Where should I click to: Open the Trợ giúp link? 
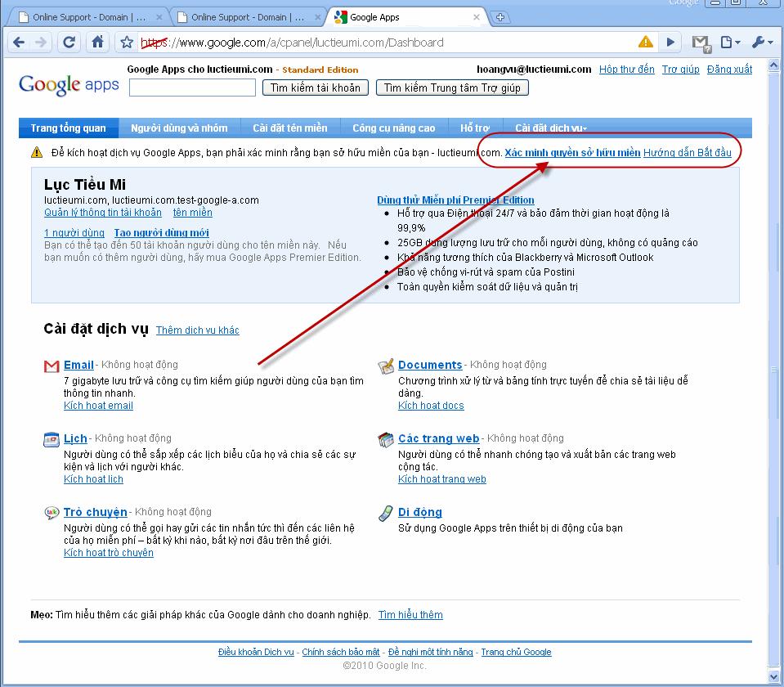681,70
